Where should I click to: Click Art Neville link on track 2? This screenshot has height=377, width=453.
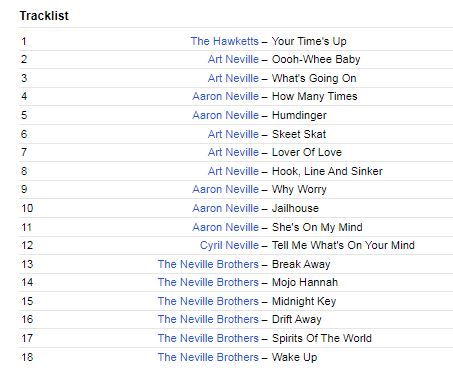233,59
